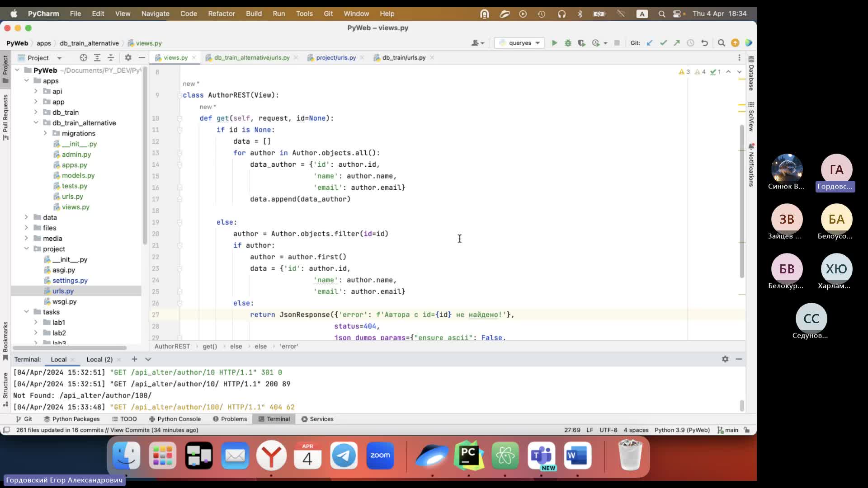
Task: Open models.py in project tree
Action: click(78, 175)
